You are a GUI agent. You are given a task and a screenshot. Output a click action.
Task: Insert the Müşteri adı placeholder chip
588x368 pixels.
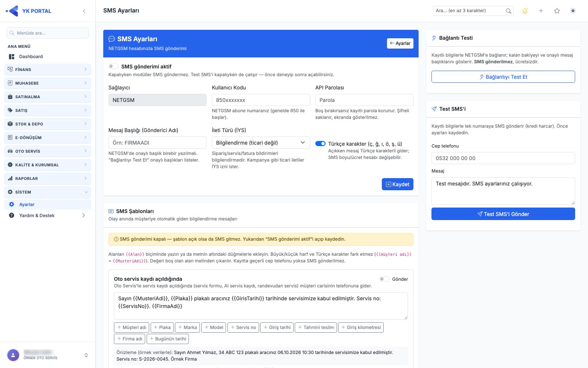click(x=132, y=328)
